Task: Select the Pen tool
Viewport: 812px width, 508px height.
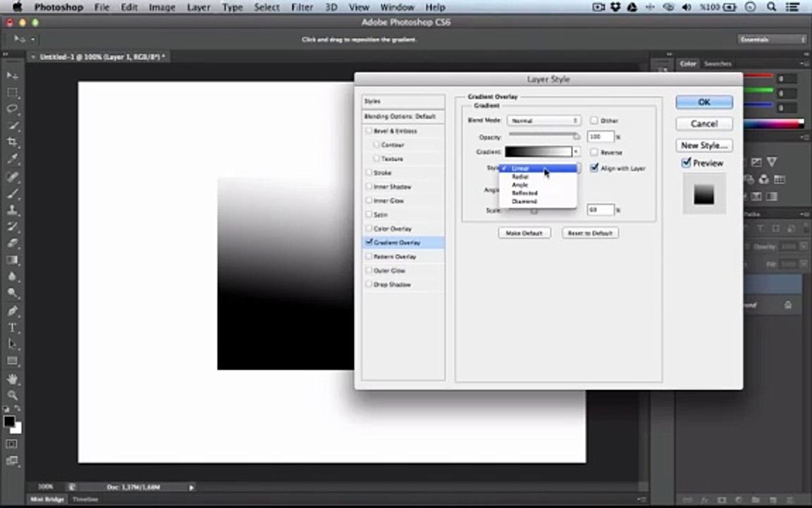Action: coord(13,310)
